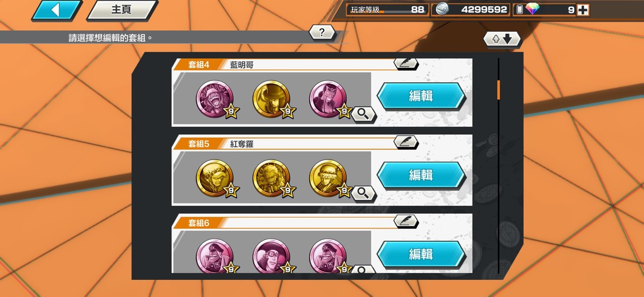Rename 套組4 with the feather pen icon

[406, 63]
